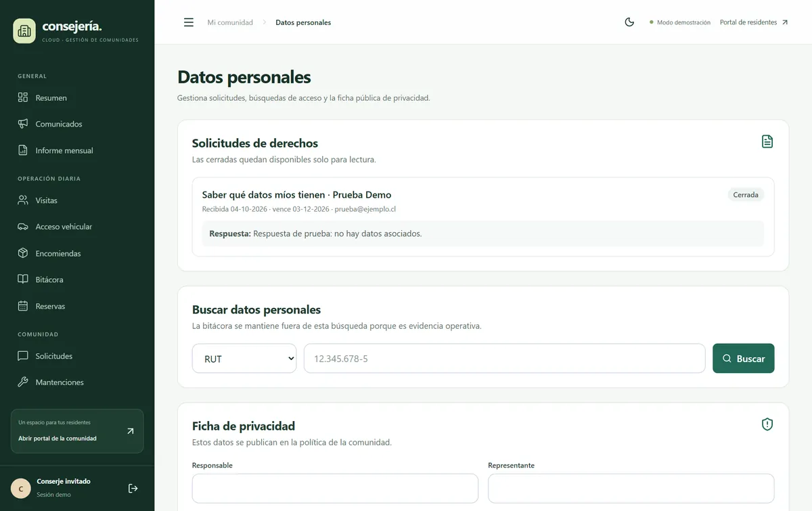Image resolution: width=812 pixels, height=511 pixels.
Task: Click the Conserje invitado avatar
Action: pyautogui.click(x=21, y=488)
